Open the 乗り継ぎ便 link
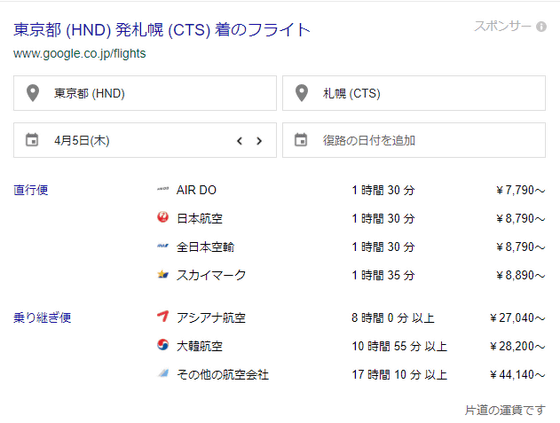Image resolution: width=560 pixels, height=423 pixels. 42,318
